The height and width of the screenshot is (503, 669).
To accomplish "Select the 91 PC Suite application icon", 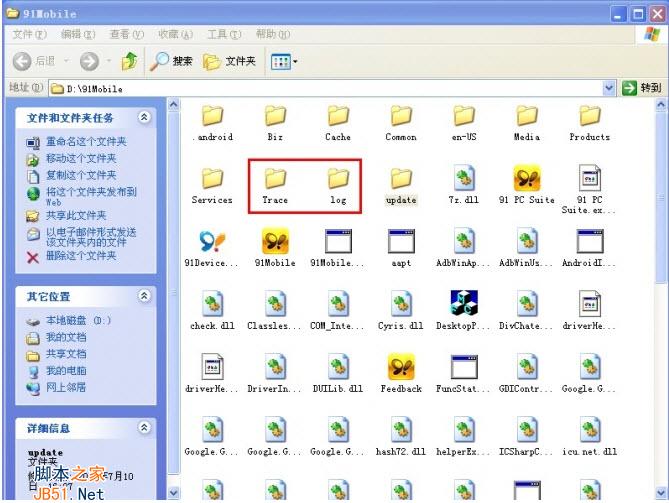I will point(526,184).
